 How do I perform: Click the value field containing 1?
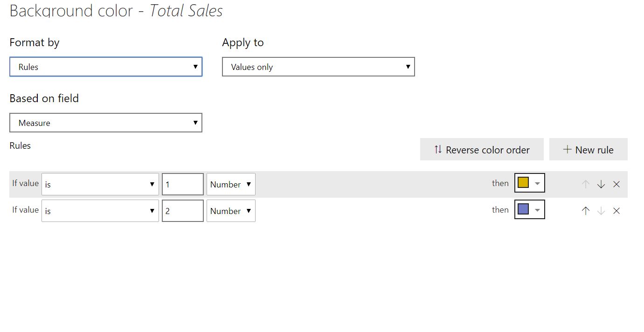tap(183, 184)
